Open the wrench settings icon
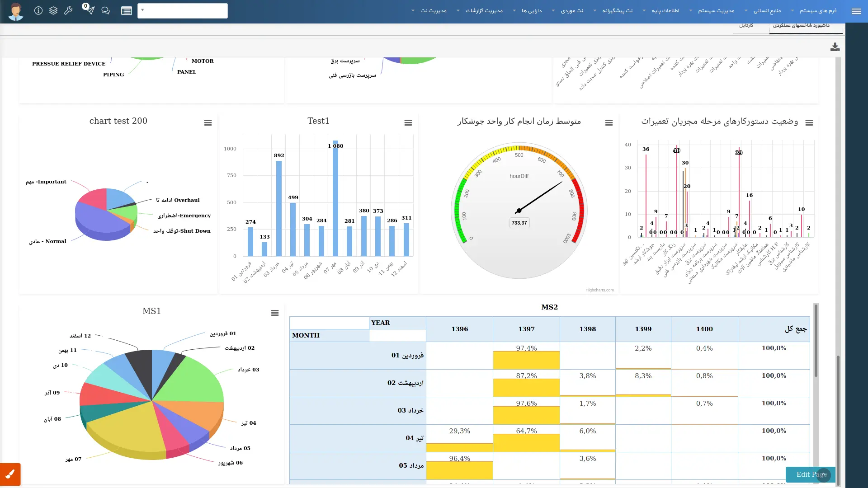Image resolution: width=868 pixels, height=488 pixels. pyautogui.click(x=68, y=11)
